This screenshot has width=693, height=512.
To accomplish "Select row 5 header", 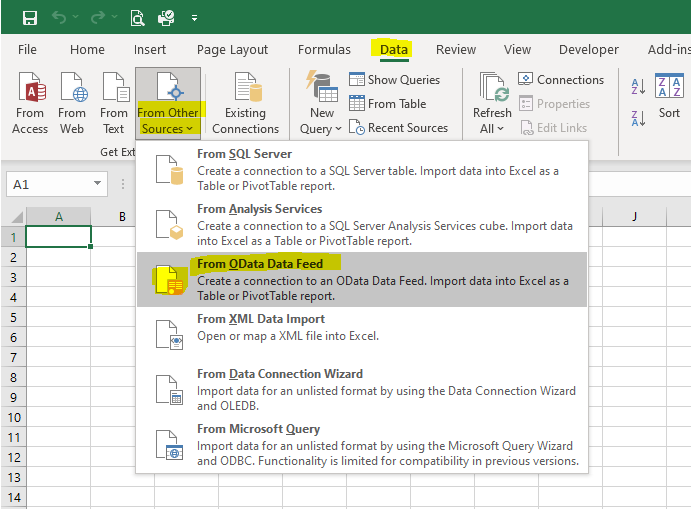I will (x=13, y=317).
